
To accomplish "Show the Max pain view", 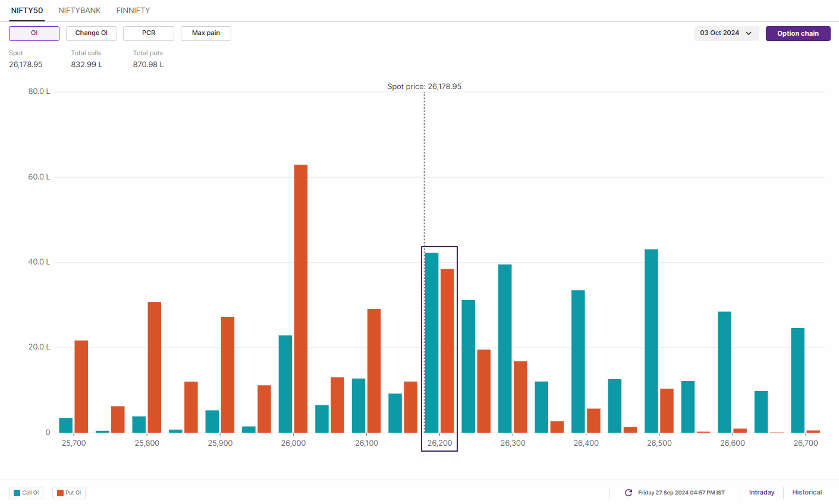I will coord(206,33).
